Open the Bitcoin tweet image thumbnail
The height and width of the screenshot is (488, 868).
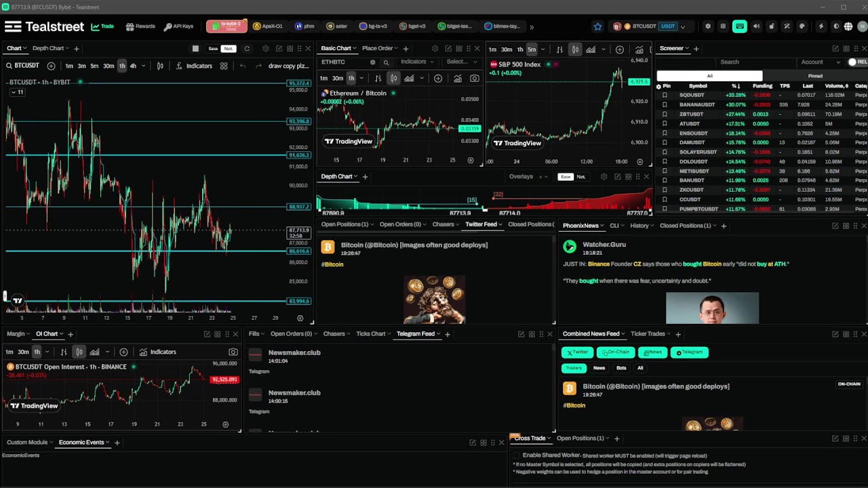pos(434,300)
